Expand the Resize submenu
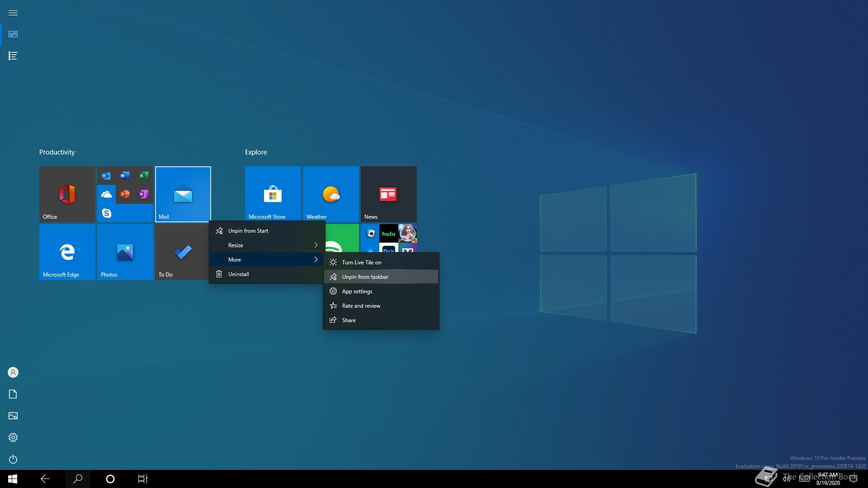 [267, 245]
